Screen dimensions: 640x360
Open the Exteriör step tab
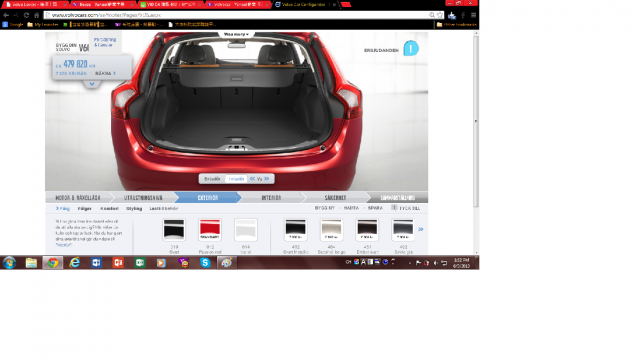point(207,198)
